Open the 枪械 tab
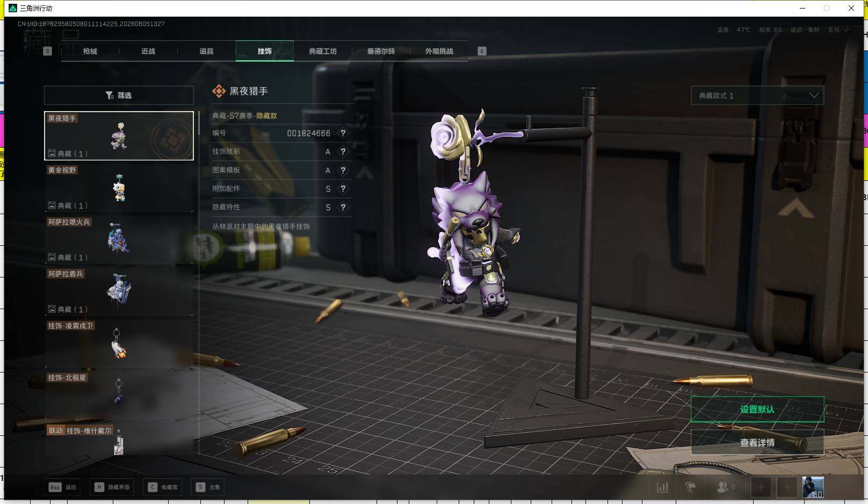Screen dimensions: 868x504 (90, 51)
